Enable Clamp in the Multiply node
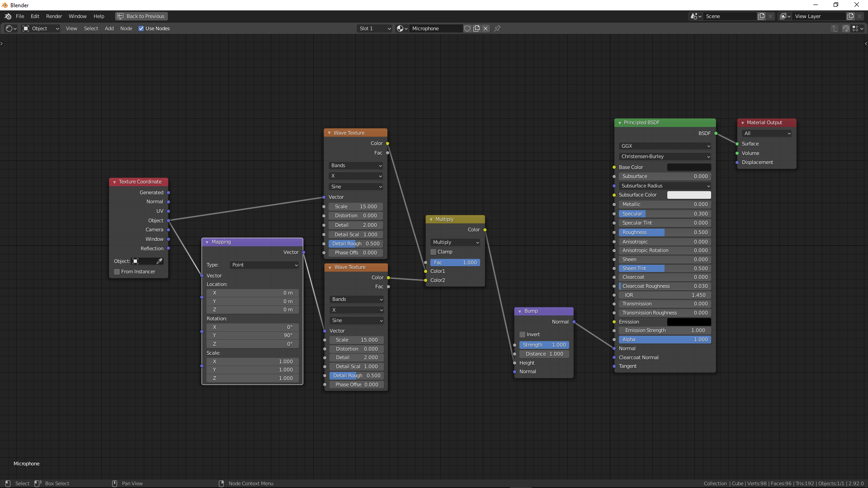The image size is (868, 488). point(434,252)
